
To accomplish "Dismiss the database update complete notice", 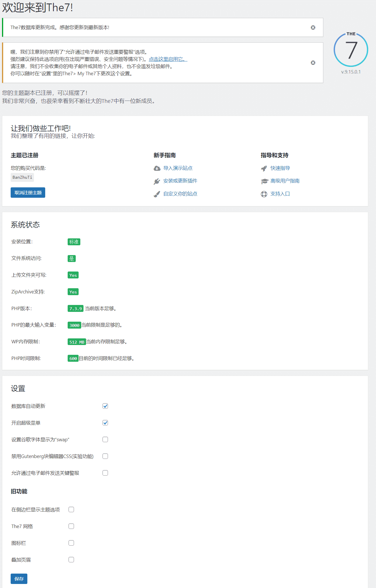I will click(x=313, y=27).
